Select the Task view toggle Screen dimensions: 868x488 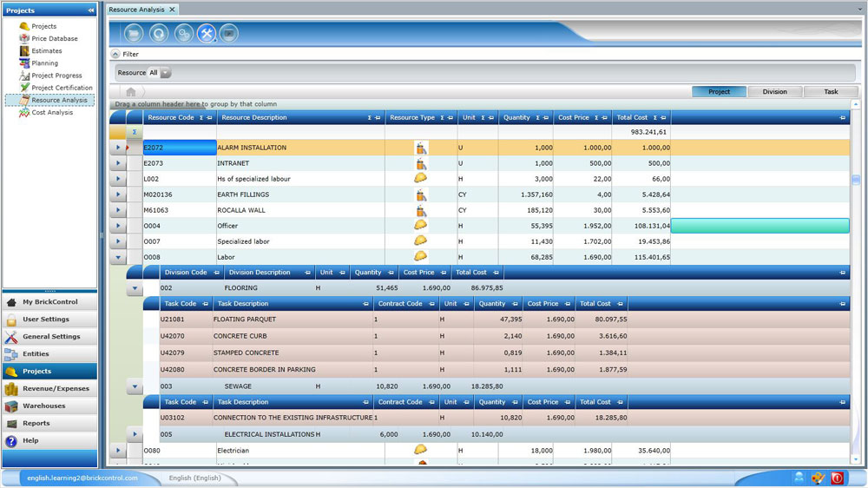click(x=831, y=92)
